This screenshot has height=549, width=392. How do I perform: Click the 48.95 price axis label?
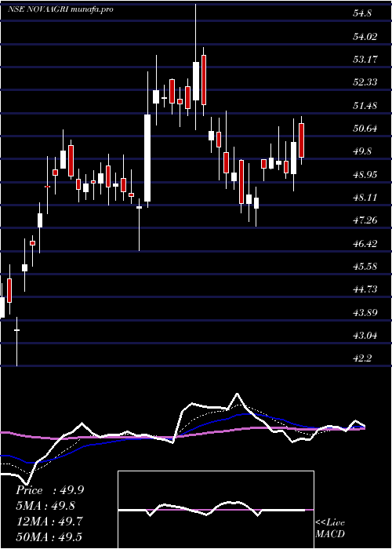click(366, 174)
